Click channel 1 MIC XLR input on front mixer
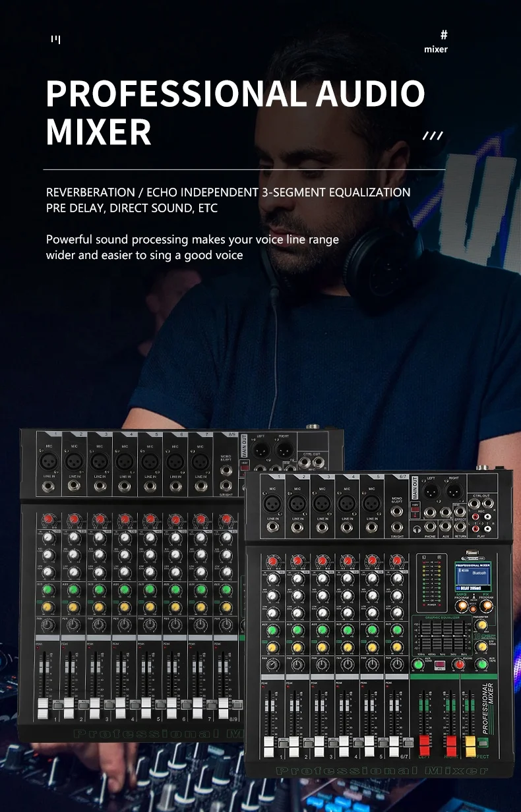Image resolution: width=521 pixels, height=812 pixels. (272, 503)
